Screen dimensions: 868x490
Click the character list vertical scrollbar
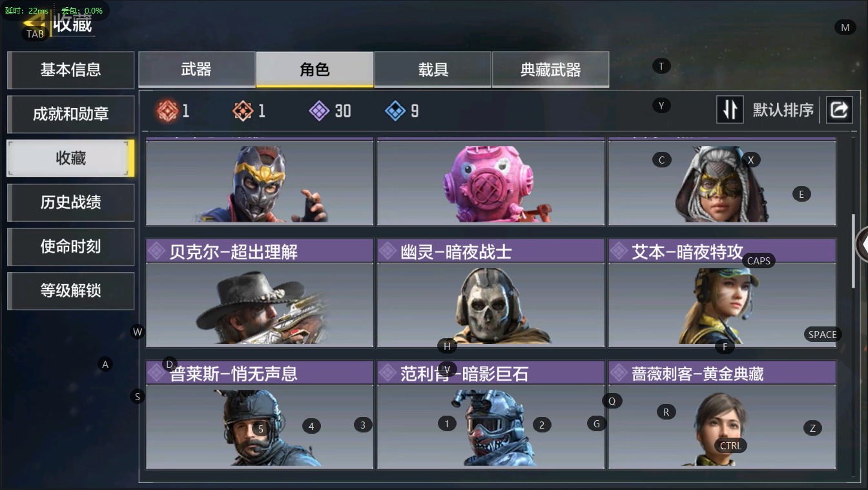pyautogui.click(x=853, y=251)
